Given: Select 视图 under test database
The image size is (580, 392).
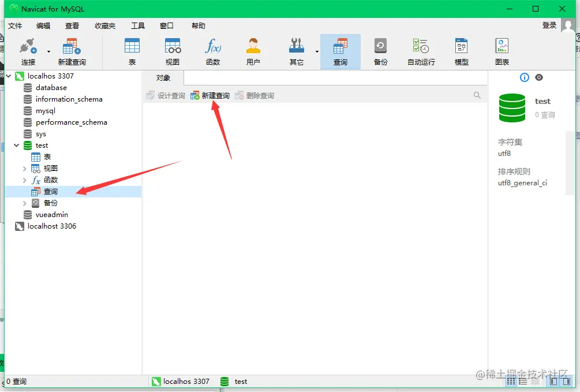Looking at the screenshot, I should click(50, 169).
